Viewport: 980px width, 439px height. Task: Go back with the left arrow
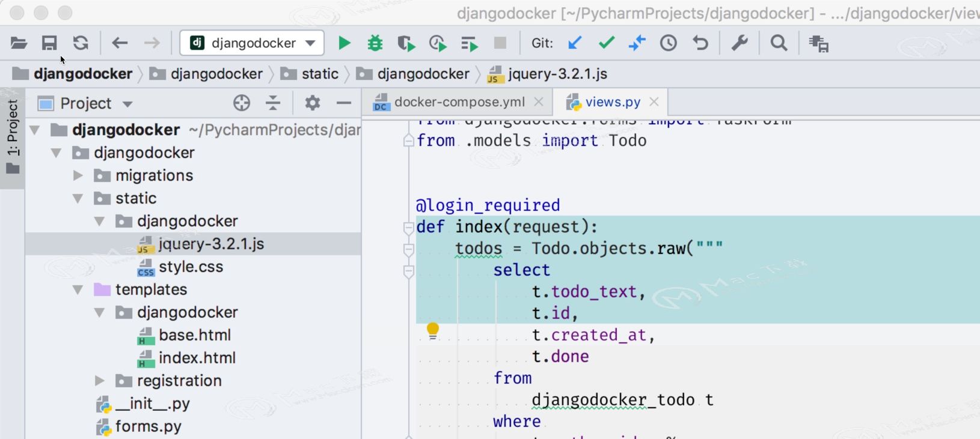(x=120, y=43)
